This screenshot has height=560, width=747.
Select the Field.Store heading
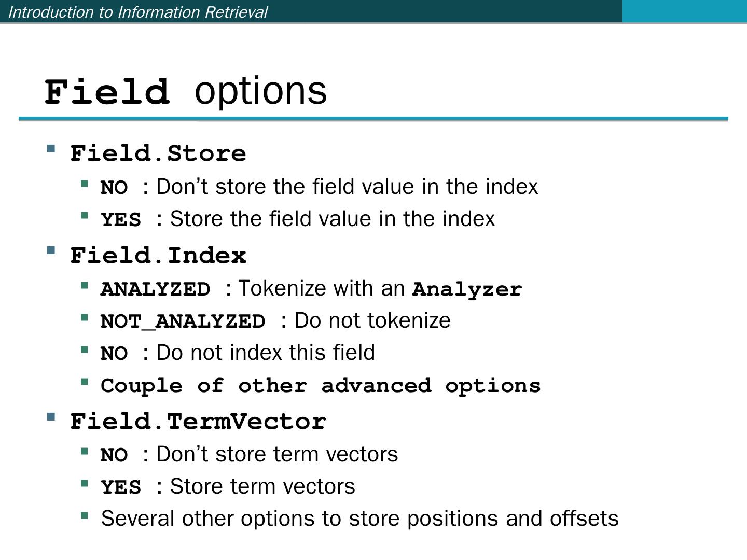pyautogui.click(x=158, y=153)
